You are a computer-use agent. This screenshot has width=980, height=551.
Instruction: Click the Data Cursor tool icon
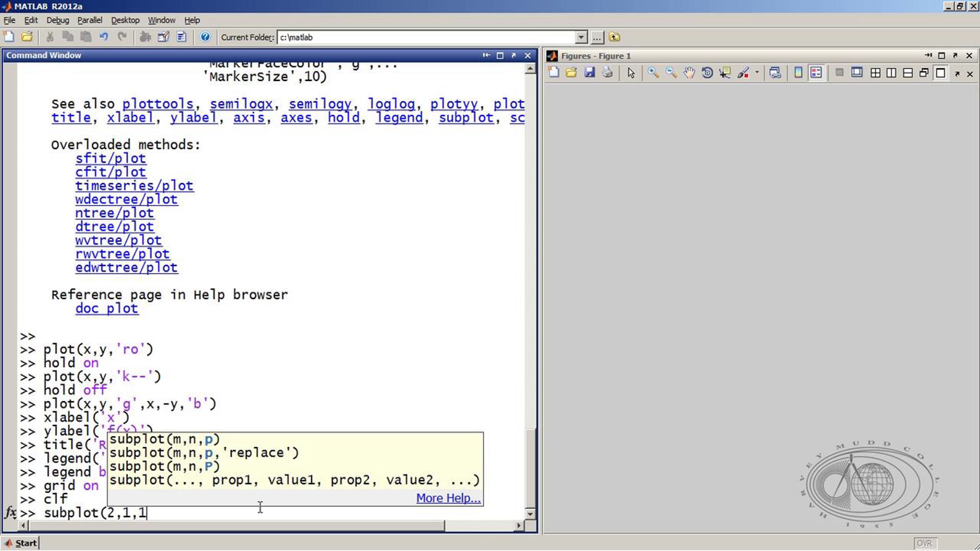(725, 73)
